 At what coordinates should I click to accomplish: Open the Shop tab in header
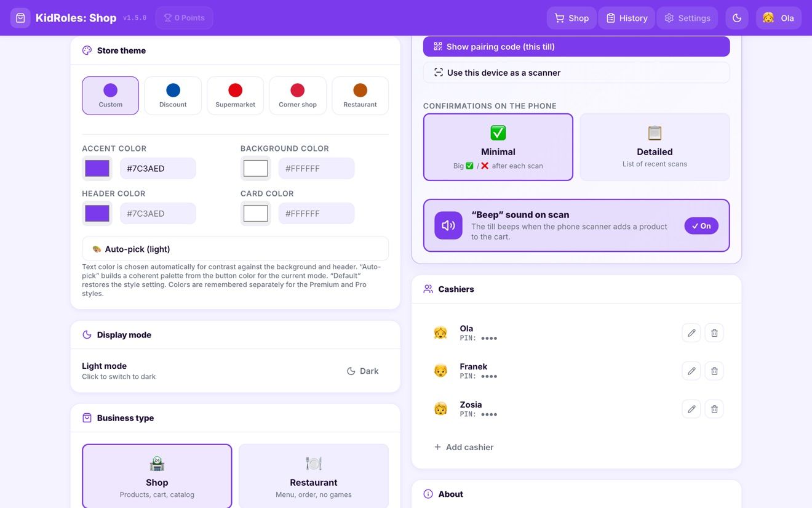click(571, 18)
